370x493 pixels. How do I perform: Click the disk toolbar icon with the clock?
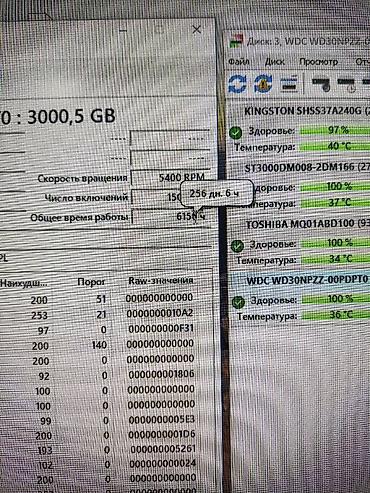pos(346,85)
